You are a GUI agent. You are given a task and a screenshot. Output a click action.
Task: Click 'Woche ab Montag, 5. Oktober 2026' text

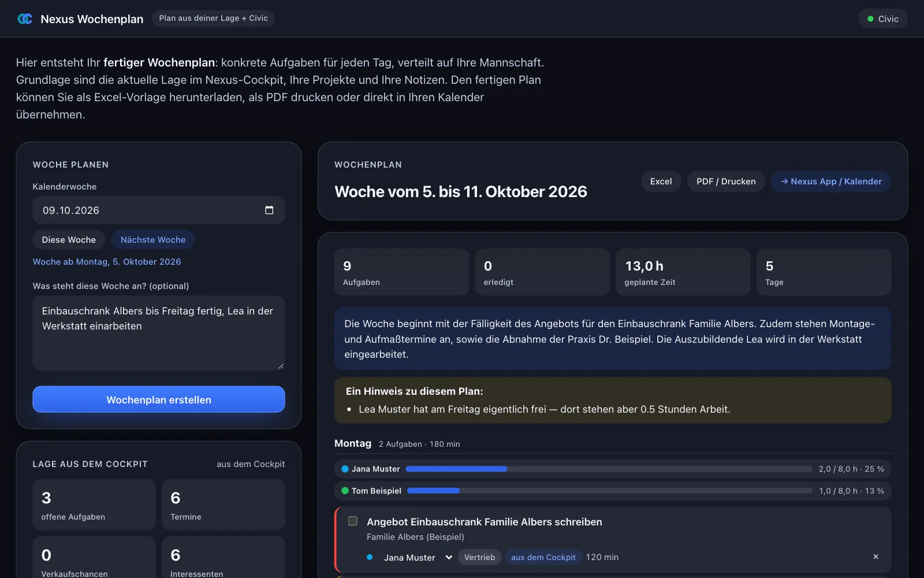(107, 262)
